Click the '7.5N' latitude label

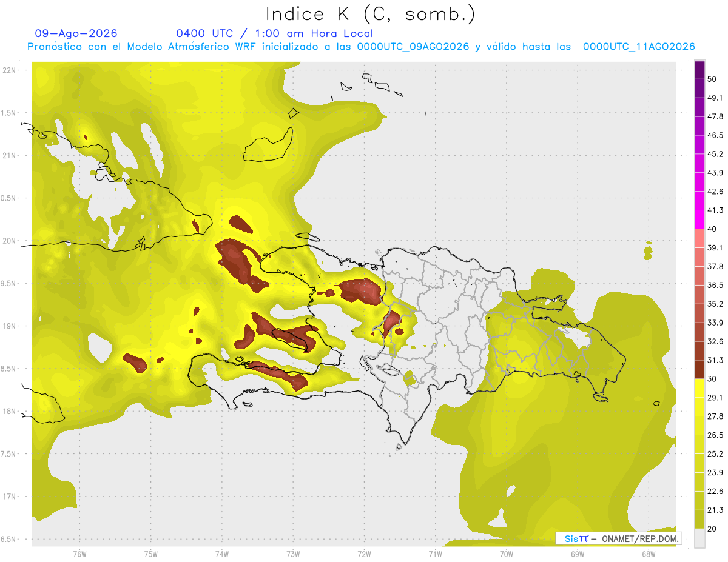[8, 454]
